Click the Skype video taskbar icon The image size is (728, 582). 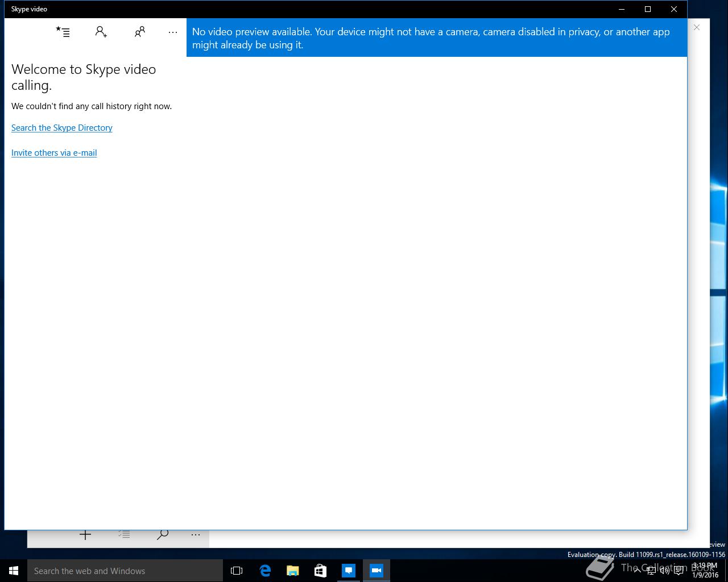click(x=377, y=571)
